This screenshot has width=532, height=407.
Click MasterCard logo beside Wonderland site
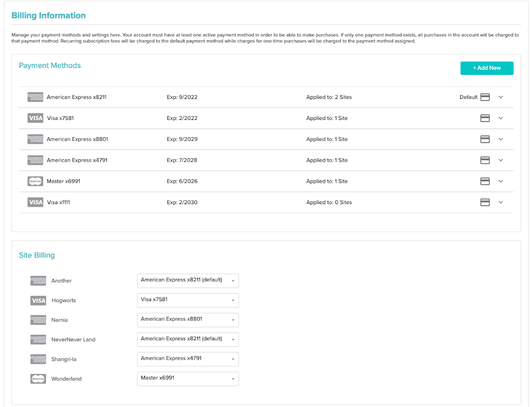(38, 379)
